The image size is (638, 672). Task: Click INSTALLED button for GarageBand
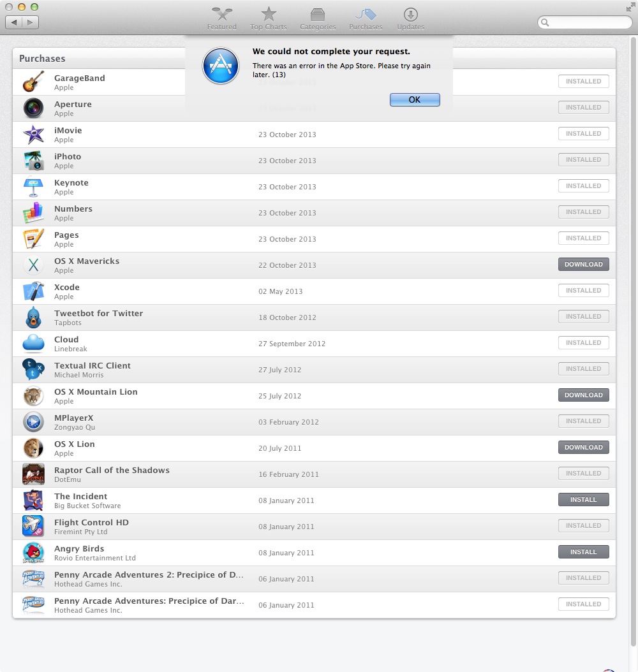(584, 82)
